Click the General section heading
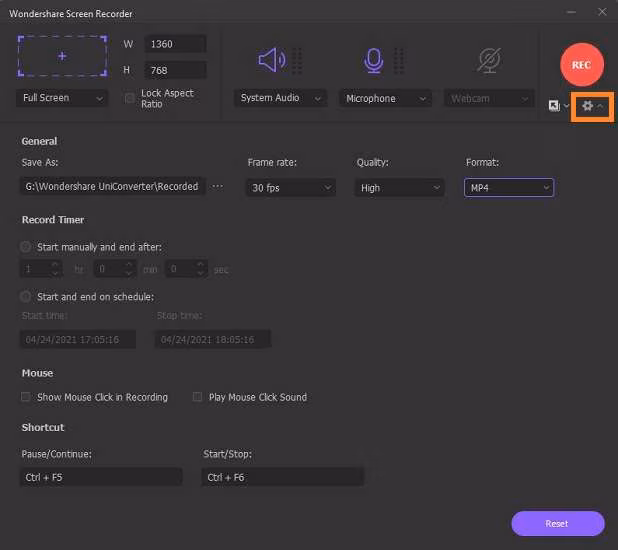Screen dimensions: 618x550 39,141
